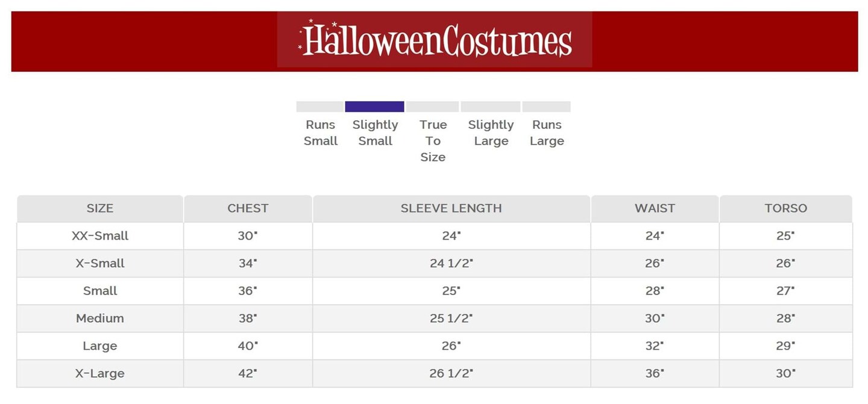Click the Runs Large gray indicator bar
The width and height of the screenshot is (868, 404).
(546, 107)
